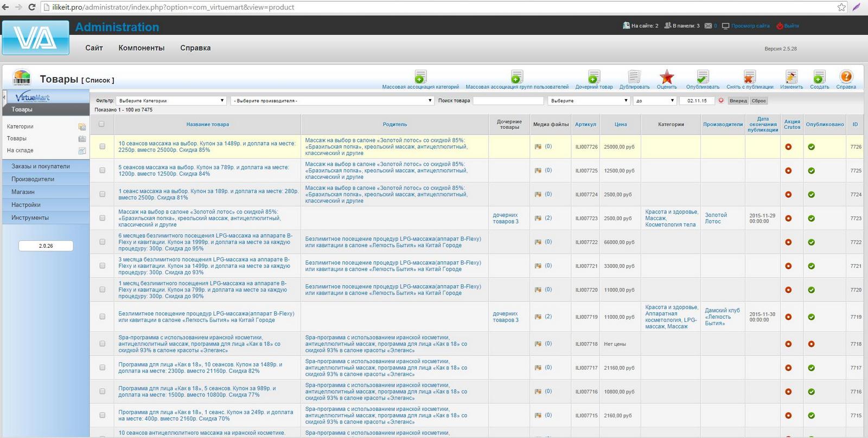The height and width of the screenshot is (438, 868).
Task: Toggle the Акция marker for product 7716
Action: click(788, 392)
